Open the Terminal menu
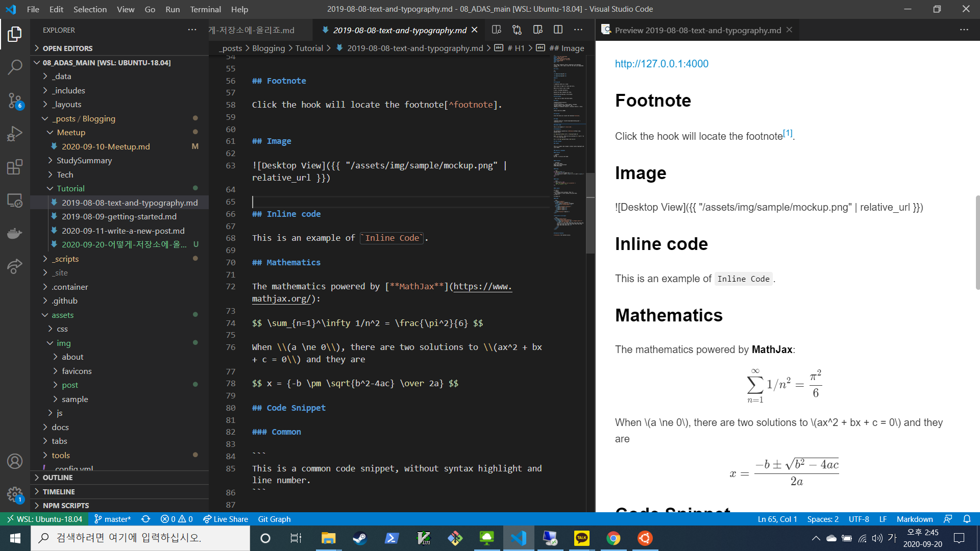980x551 pixels. 205,9
